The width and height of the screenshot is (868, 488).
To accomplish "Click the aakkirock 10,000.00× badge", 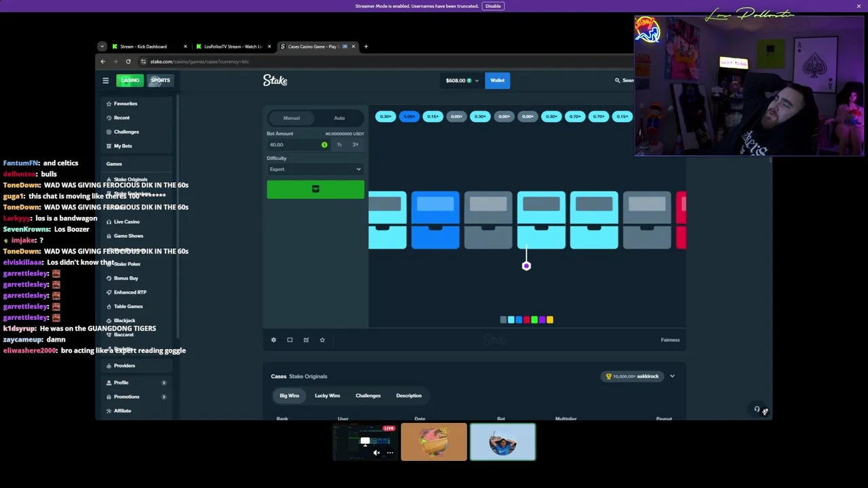I will [633, 377].
